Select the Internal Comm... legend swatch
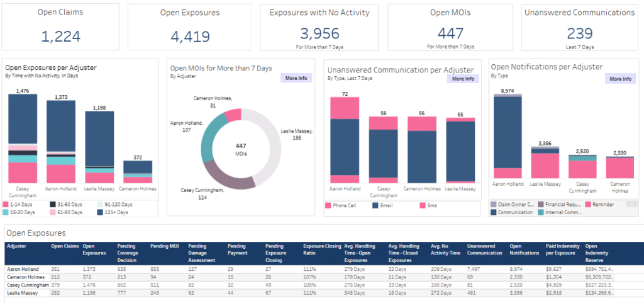 541,212
